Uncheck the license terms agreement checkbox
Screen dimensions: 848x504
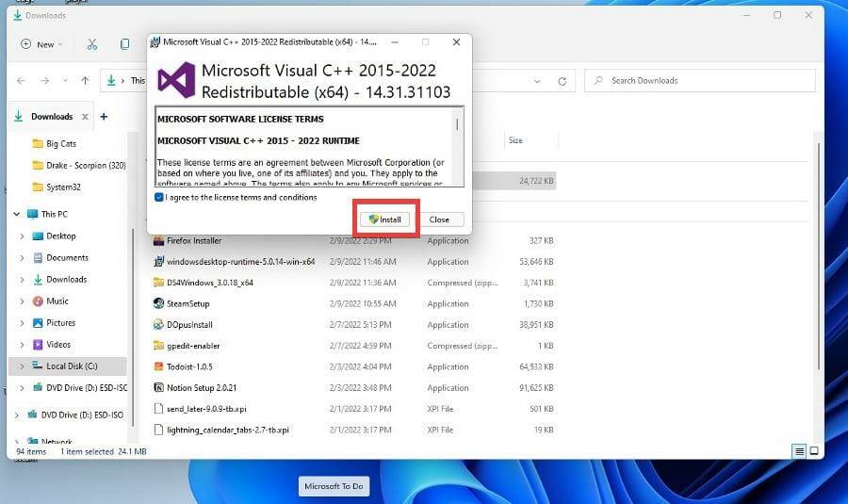click(x=159, y=198)
